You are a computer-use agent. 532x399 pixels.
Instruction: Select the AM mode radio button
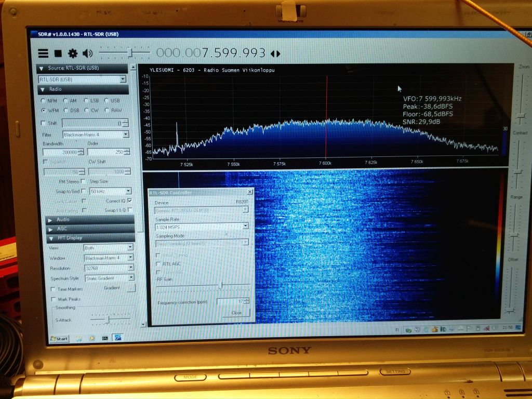coord(65,101)
